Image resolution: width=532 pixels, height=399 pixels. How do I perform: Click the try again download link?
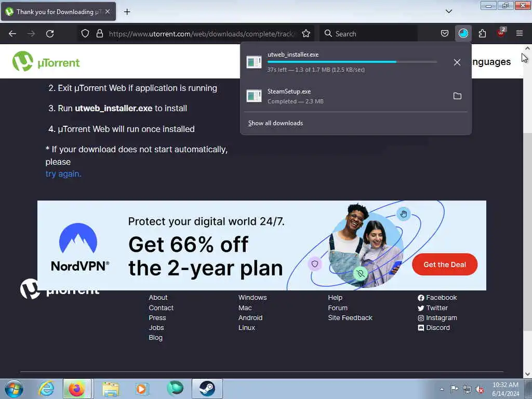(x=63, y=174)
